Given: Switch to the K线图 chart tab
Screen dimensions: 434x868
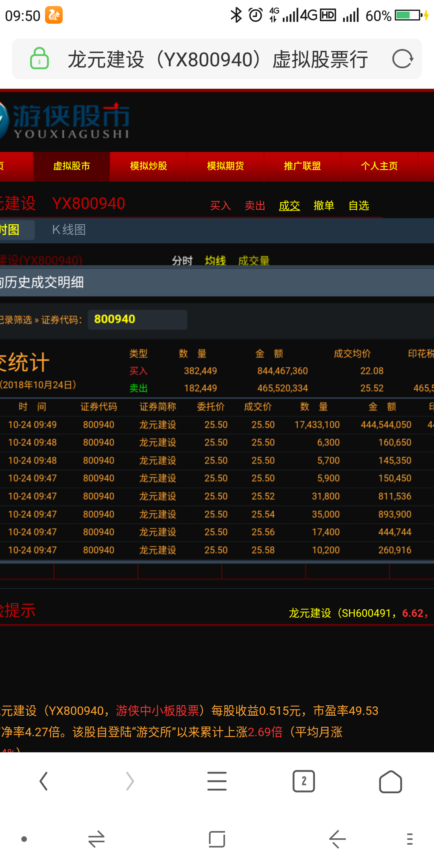Looking at the screenshot, I should point(69,230).
